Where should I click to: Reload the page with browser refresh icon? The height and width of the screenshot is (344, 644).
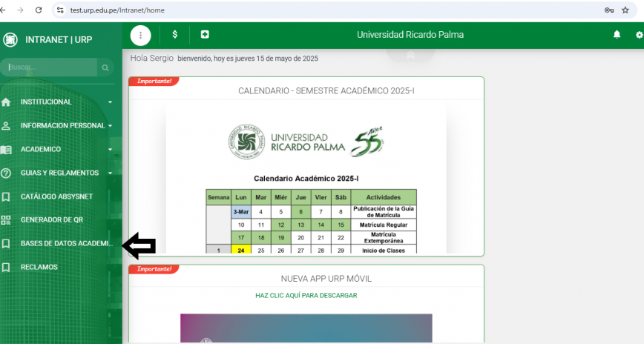(39, 10)
